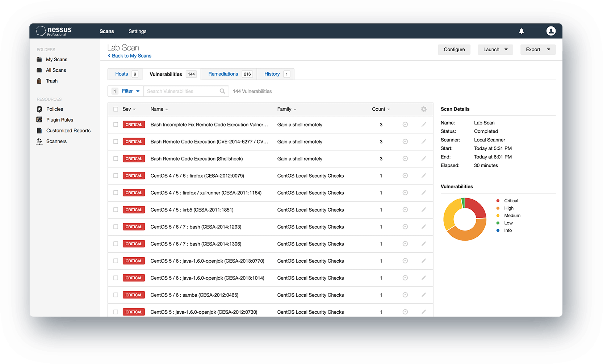
Task: Open the Export dropdown
Action: pos(538,50)
